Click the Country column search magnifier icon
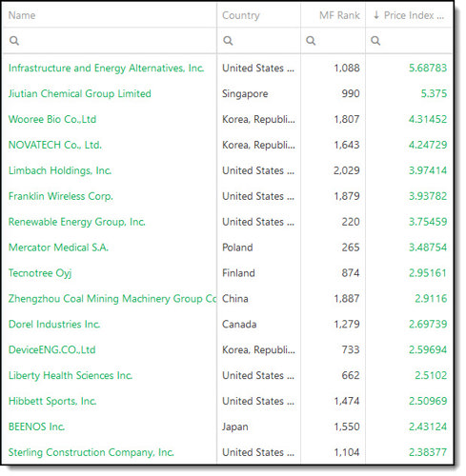This screenshot has width=466, height=476. 228,41
